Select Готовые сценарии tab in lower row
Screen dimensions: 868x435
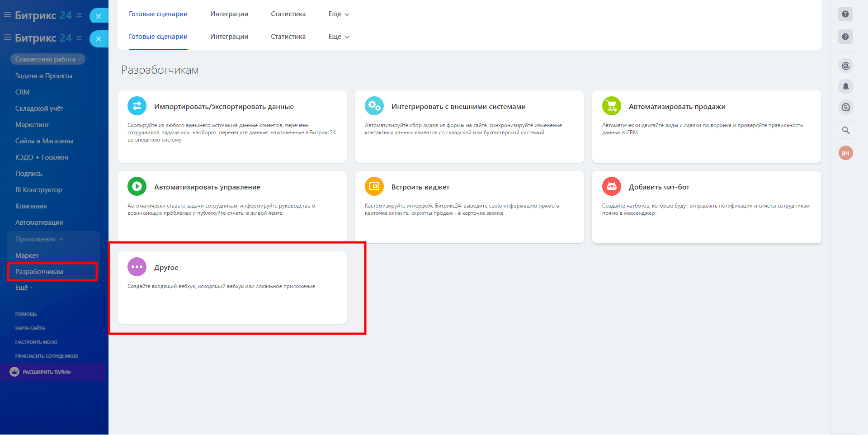158,37
